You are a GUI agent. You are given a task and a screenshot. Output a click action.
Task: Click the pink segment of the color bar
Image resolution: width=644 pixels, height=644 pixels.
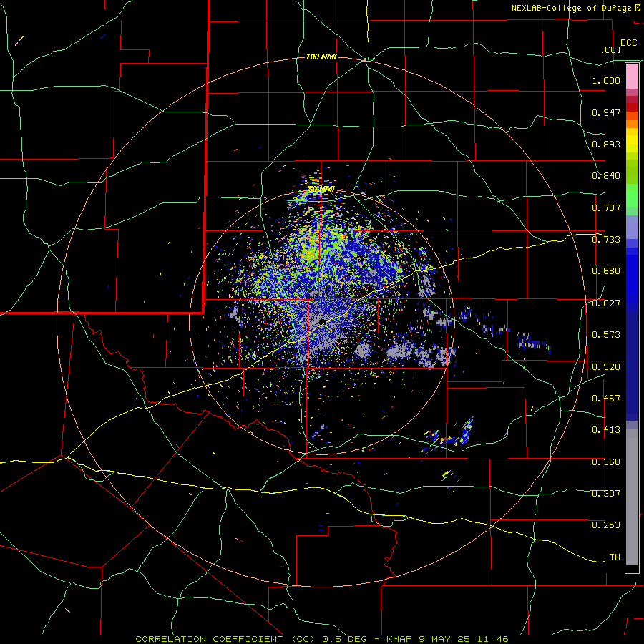pyautogui.click(x=632, y=77)
